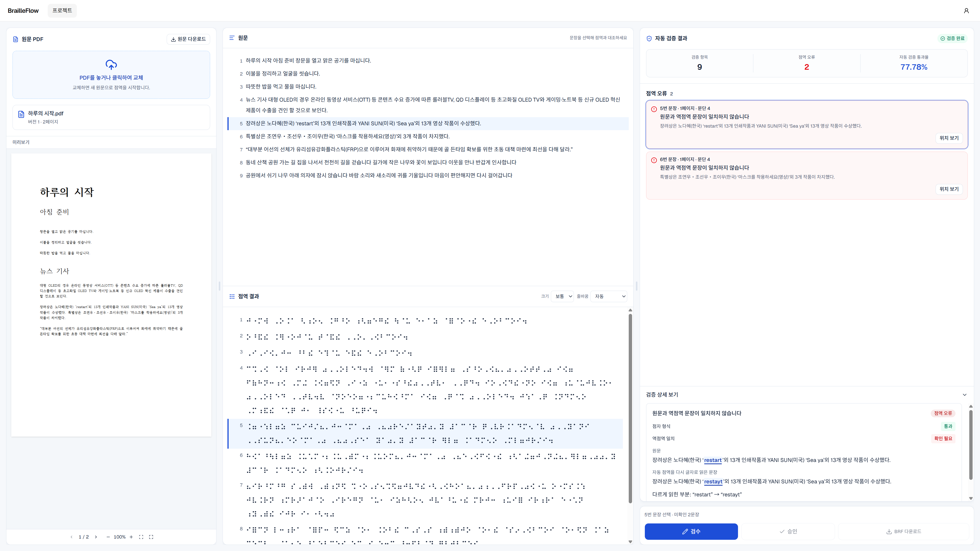Viewport: 980px width, 551px height.
Task: Click the PDF upload cloud icon
Action: [111, 65]
